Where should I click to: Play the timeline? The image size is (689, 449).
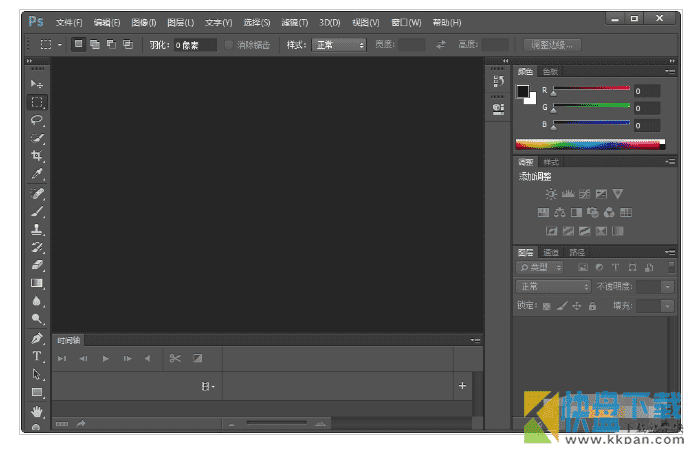pos(105,358)
